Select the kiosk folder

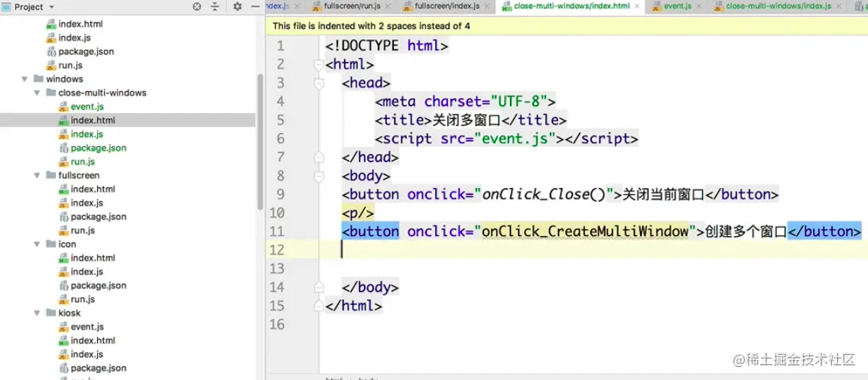[x=69, y=313]
